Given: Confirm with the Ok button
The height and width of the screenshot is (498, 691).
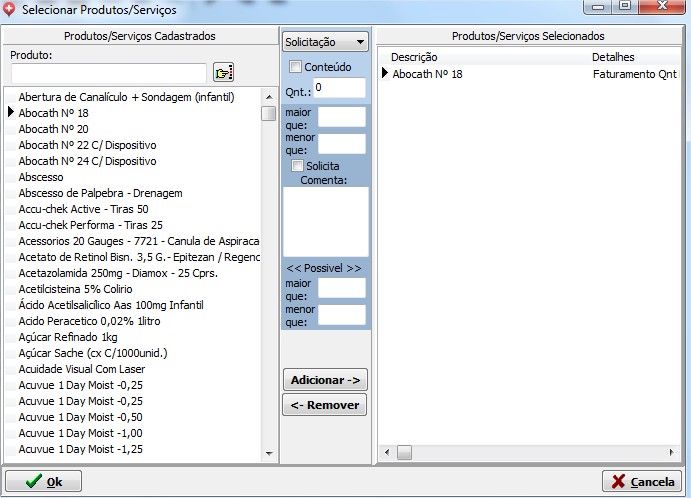Looking at the screenshot, I should [x=43, y=481].
